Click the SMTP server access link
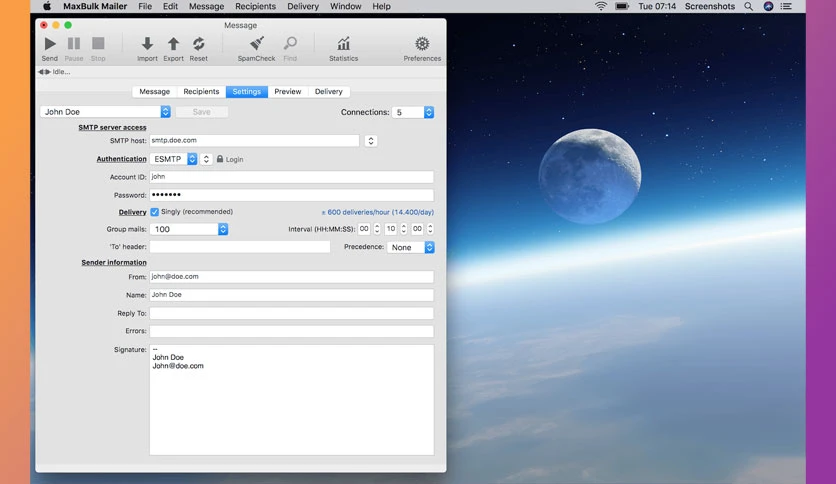 112,127
